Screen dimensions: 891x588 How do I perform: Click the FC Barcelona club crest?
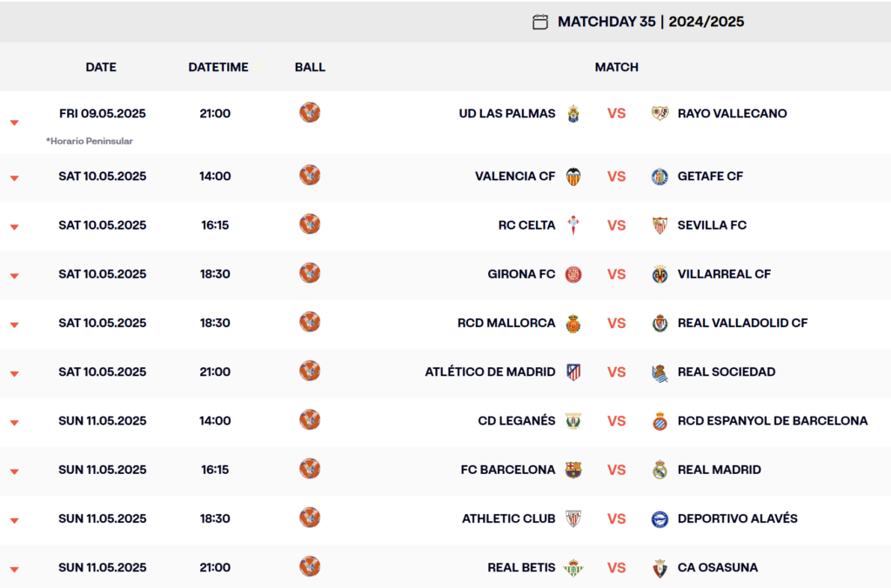573,470
